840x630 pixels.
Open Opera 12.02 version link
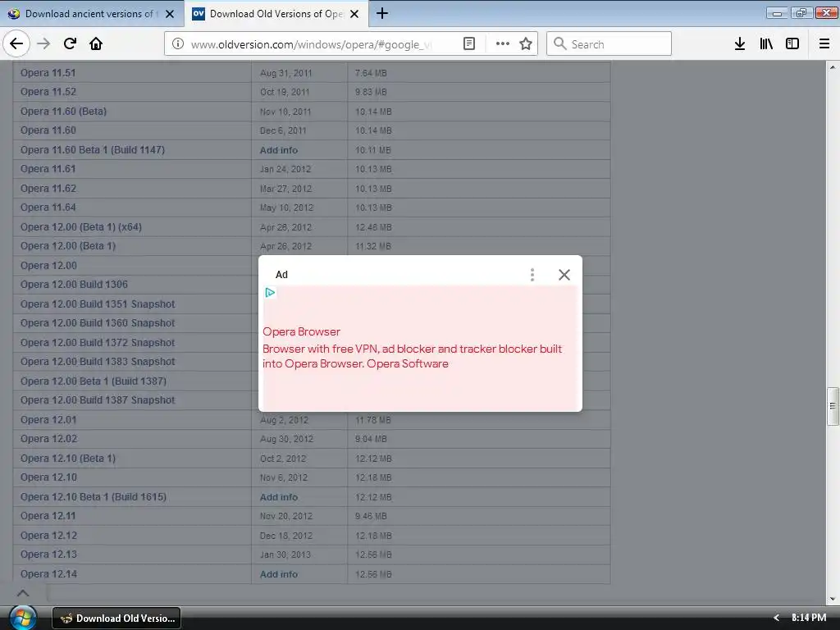coord(48,439)
